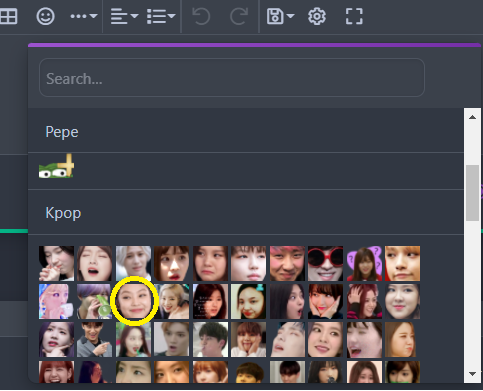Insert the emote with teal hair bow
The height and width of the screenshot is (391, 483).
(248, 301)
